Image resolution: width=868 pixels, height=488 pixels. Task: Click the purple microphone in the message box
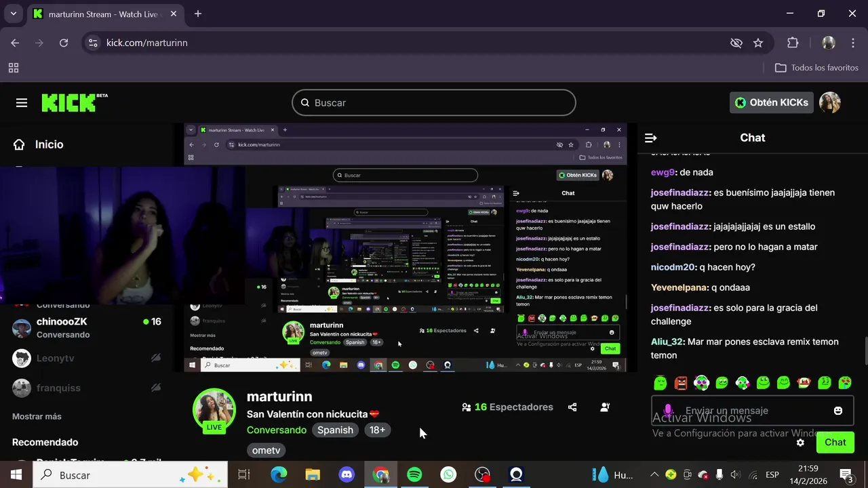(x=668, y=411)
